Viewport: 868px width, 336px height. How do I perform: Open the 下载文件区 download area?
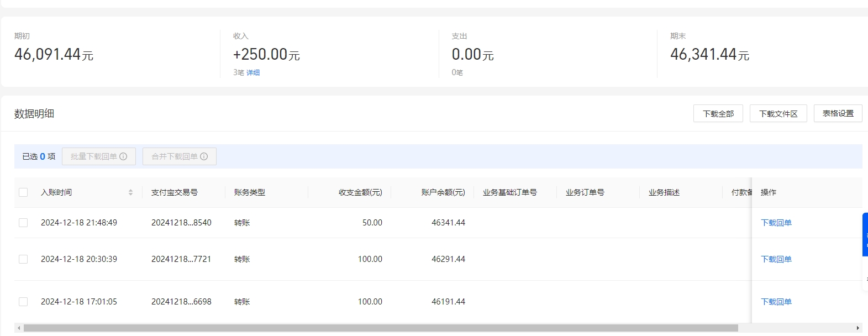778,113
